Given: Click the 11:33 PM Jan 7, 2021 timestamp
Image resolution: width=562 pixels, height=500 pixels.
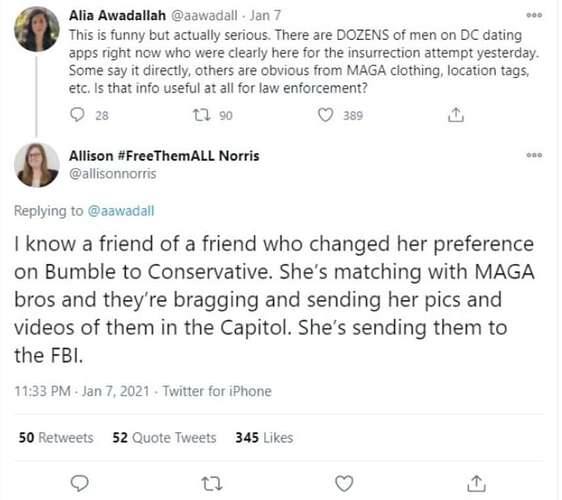Looking at the screenshot, I should tap(82, 391).
